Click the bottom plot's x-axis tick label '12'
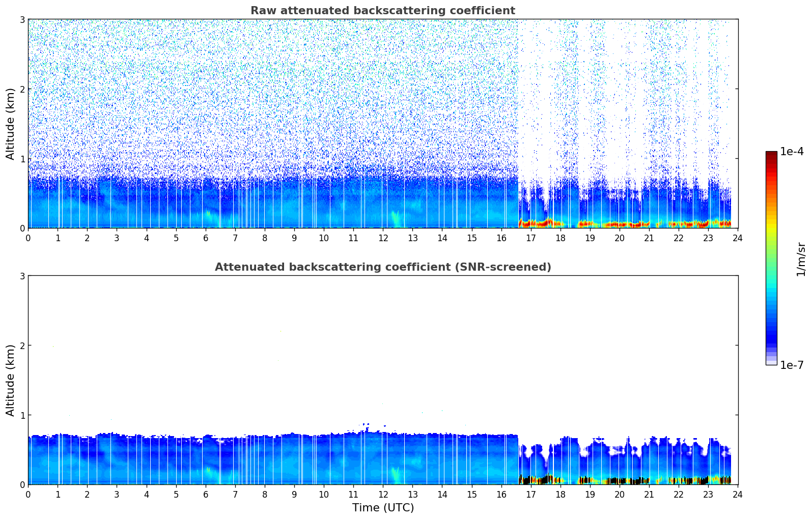Viewport: 812px width, 519px height. coord(383,494)
